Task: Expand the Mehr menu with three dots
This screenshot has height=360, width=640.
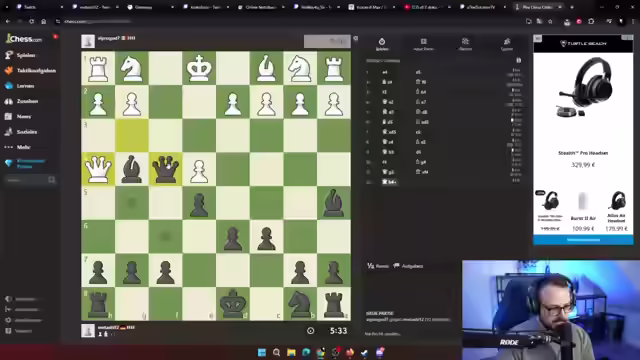Action: click(x=18, y=147)
